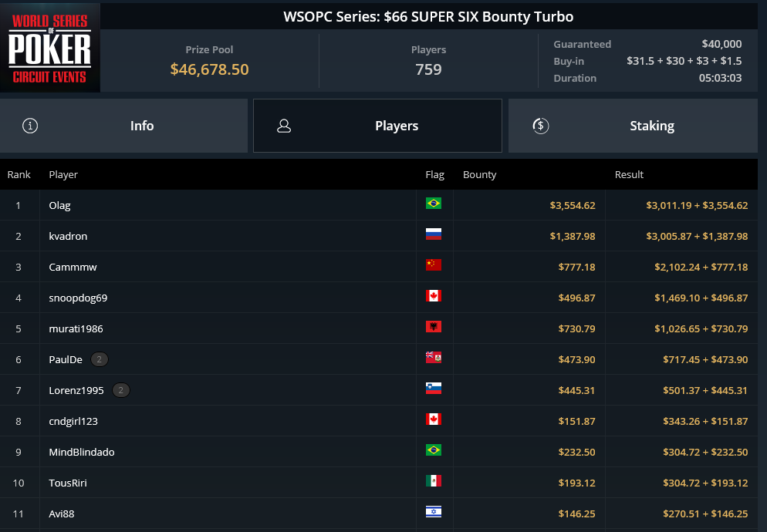
Task: Select the MindBlindado player row
Action: 379,452
